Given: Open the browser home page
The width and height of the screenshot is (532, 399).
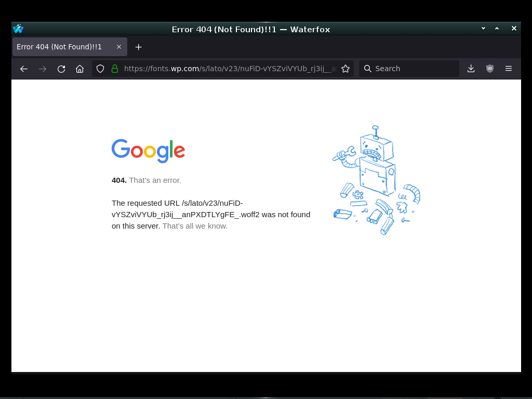Looking at the screenshot, I should coord(79,68).
